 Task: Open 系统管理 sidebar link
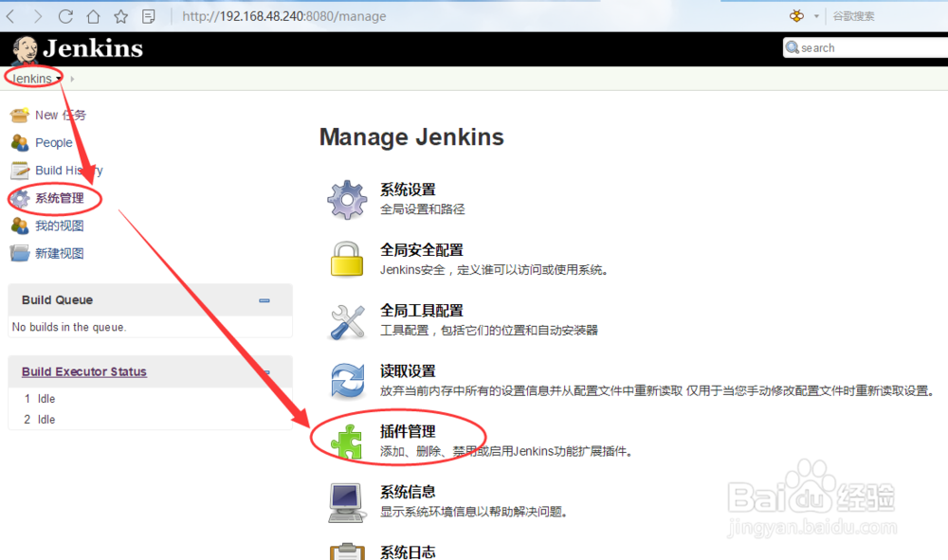(x=59, y=198)
